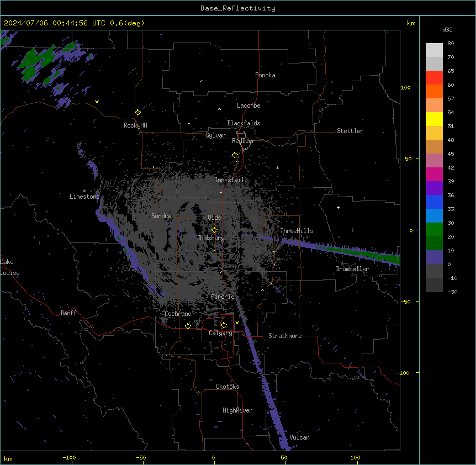Click the Banff label
Image resolution: width=476 pixels, height=465 pixels.
68,313
